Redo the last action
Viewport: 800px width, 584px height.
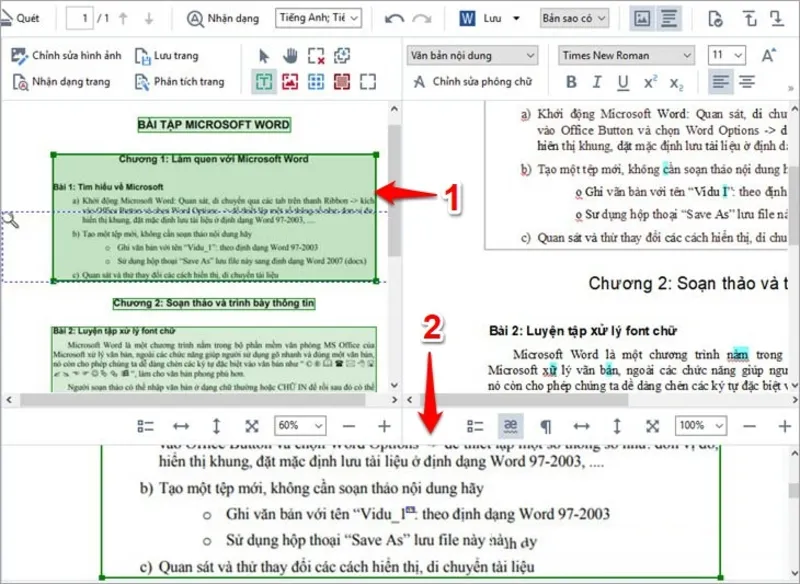coord(421,19)
